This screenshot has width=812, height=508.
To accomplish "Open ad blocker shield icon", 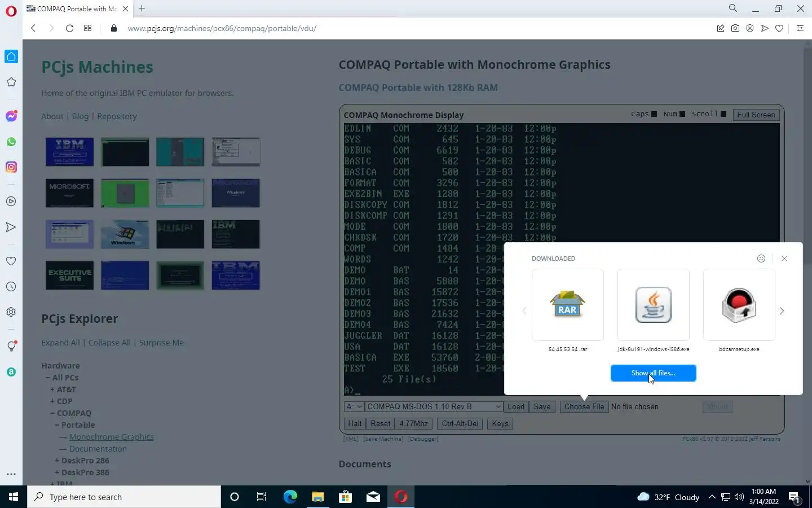I will tap(750, 28).
